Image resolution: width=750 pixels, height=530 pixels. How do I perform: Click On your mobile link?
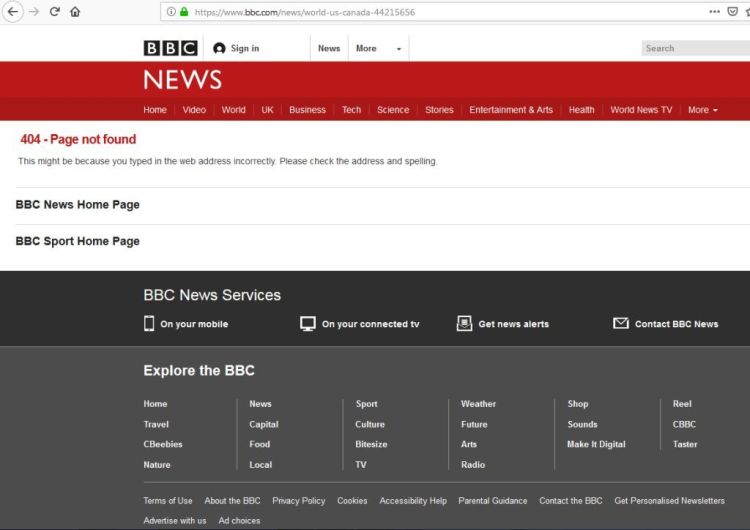point(194,324)
